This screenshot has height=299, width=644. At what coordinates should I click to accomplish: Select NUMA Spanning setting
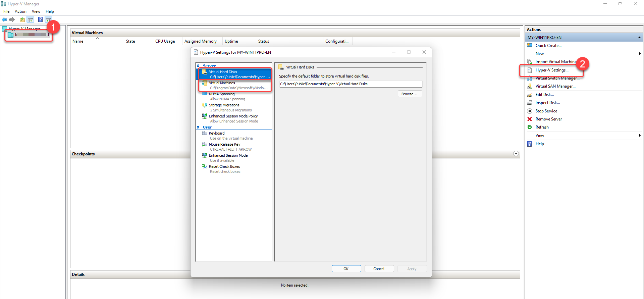[234, 96]
